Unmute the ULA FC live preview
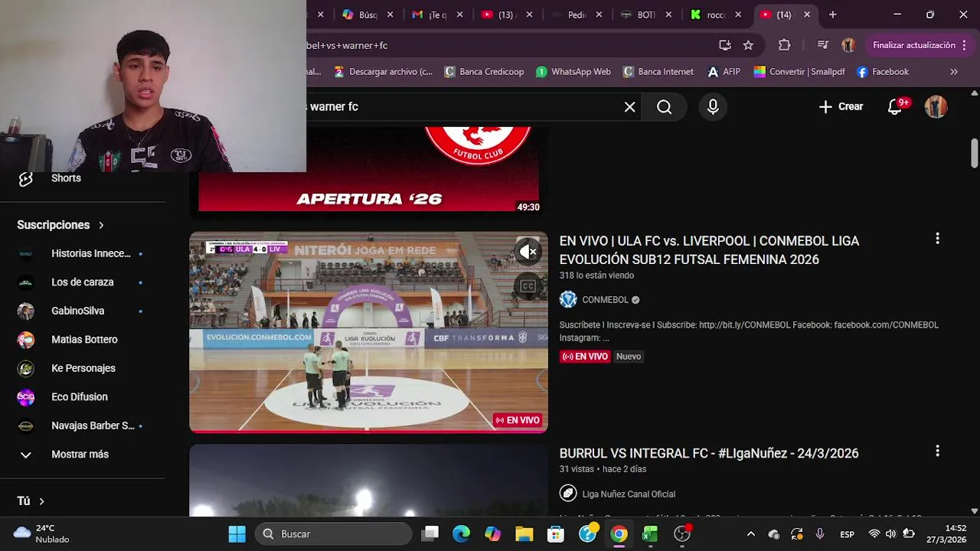Viewport: 980px width, 551px height. pos(528,251)
